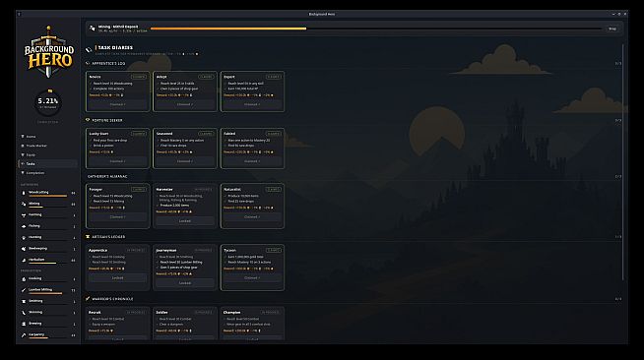The height and width of the screenshot is (360, 644).
Task: Open the Mining skill via its pickaxe icon
Action: point(24,204)
